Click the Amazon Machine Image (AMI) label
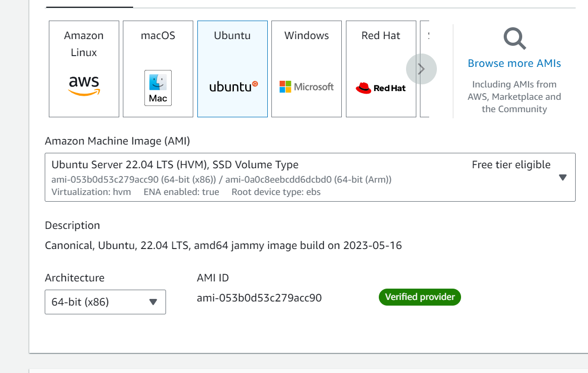588x373 pixels. (117, 141)
